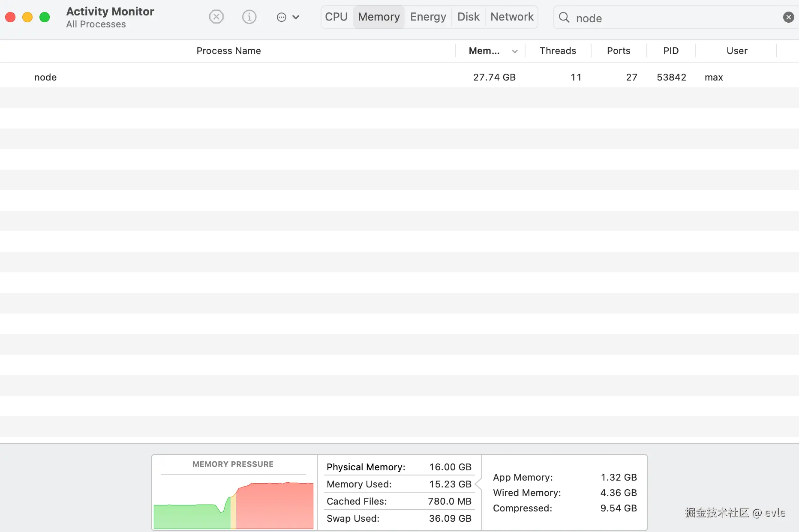799x532 pixels.
Task: Select the node process row
Action: click(399, 77)
